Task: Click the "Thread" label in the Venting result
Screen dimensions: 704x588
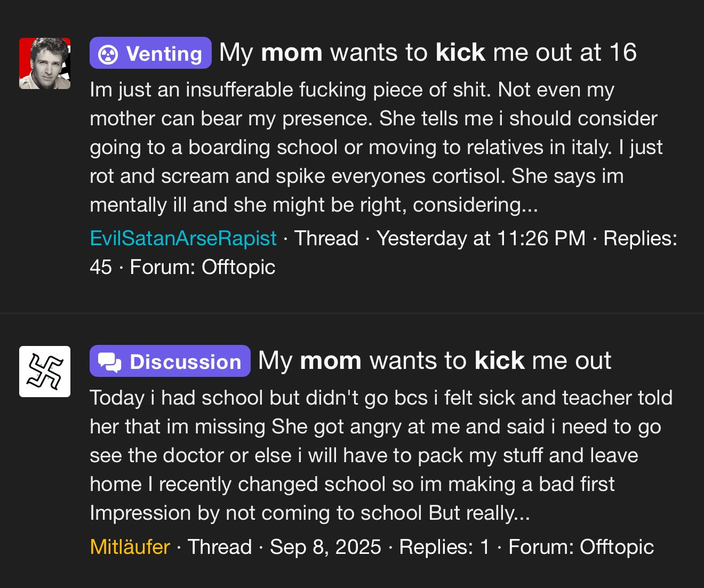Action: [x=326, y=238]
